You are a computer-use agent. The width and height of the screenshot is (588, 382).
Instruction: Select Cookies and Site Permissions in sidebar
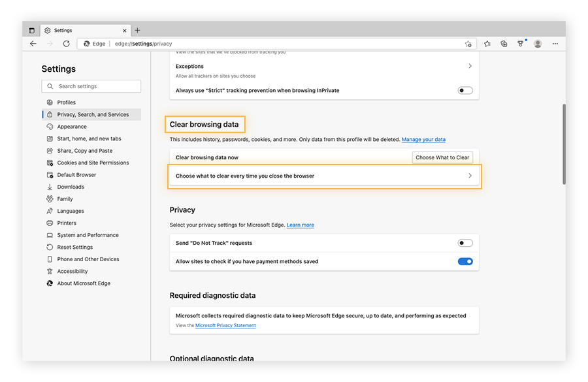[93, 163]
